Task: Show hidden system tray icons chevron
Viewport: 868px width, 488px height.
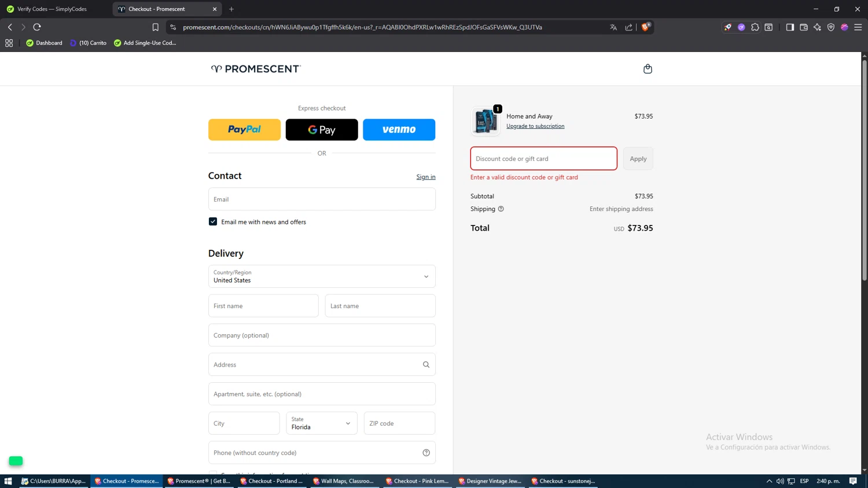Action: coord(769,481)
